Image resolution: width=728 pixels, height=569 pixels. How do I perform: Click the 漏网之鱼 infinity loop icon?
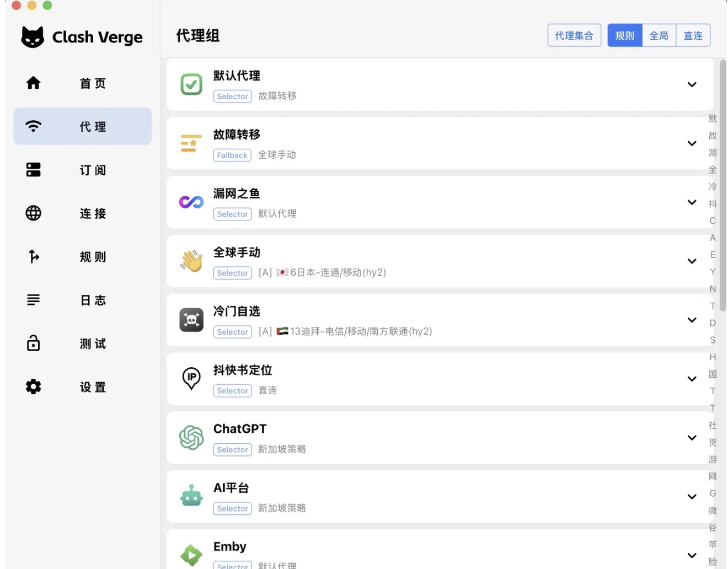(191, 202)
